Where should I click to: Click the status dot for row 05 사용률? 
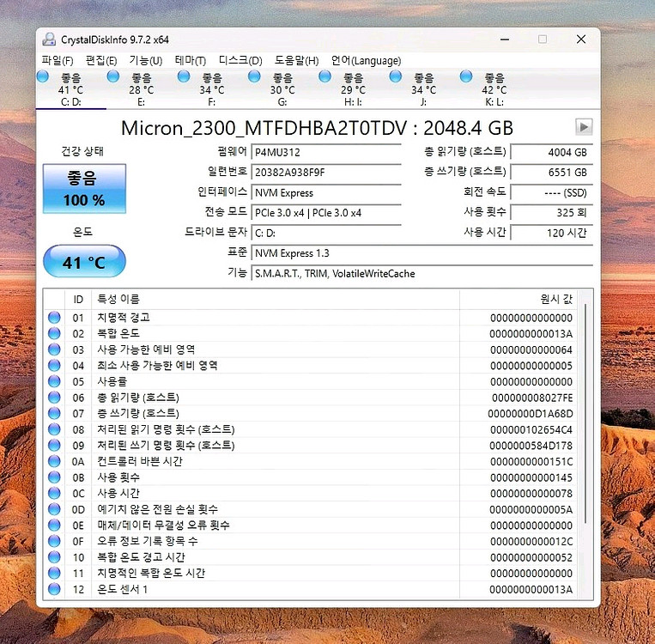(54, 381)
